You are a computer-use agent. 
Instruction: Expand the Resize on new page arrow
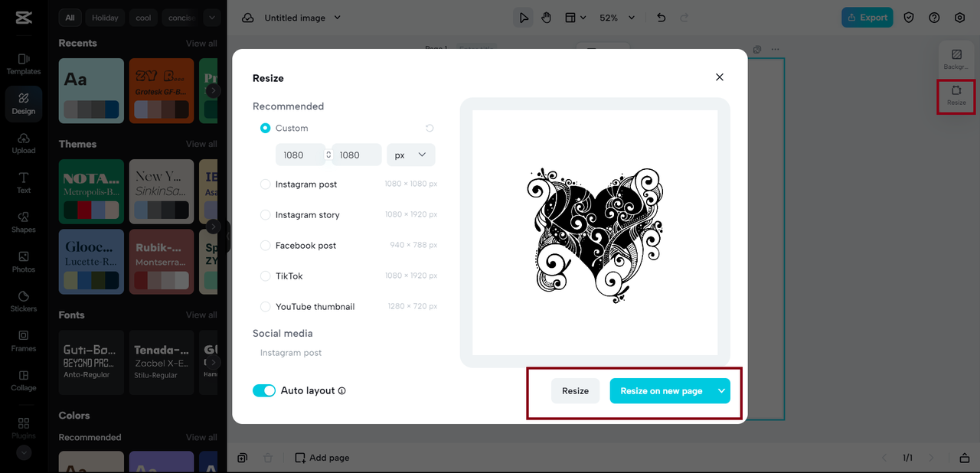tap(721, 390)
